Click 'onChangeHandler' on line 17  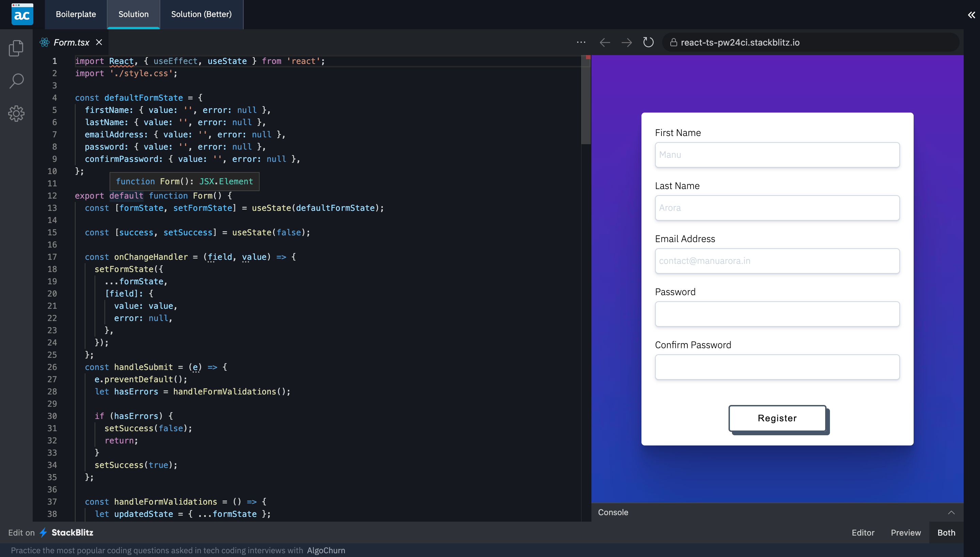pos(151,257)
